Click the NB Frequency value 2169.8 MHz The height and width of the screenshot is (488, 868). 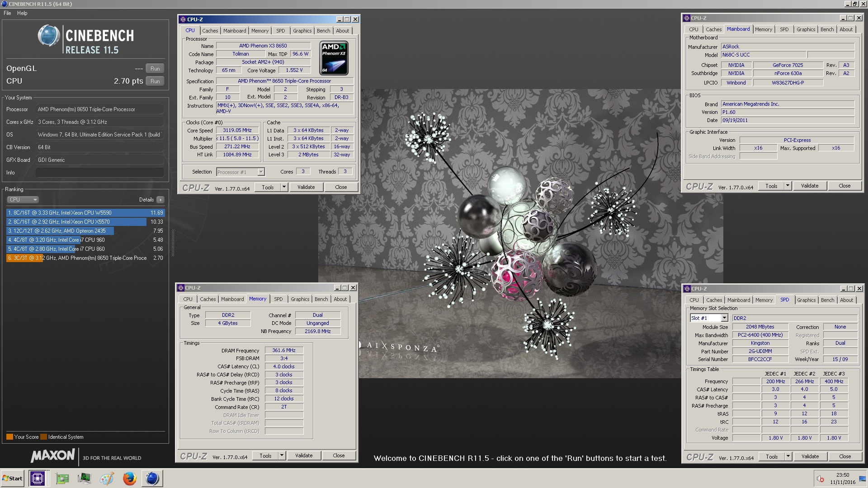pyautogui.click(x=317, y=331)
